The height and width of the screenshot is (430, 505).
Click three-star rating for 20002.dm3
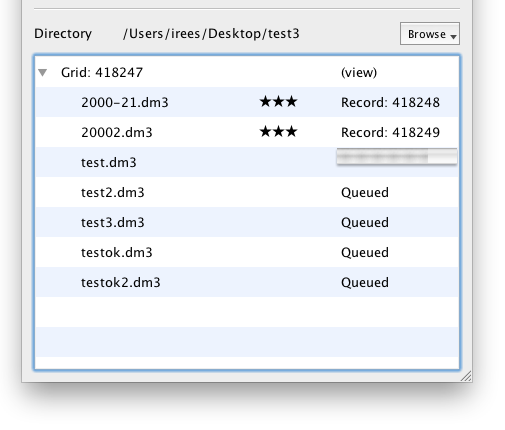[x=278, y=131]
